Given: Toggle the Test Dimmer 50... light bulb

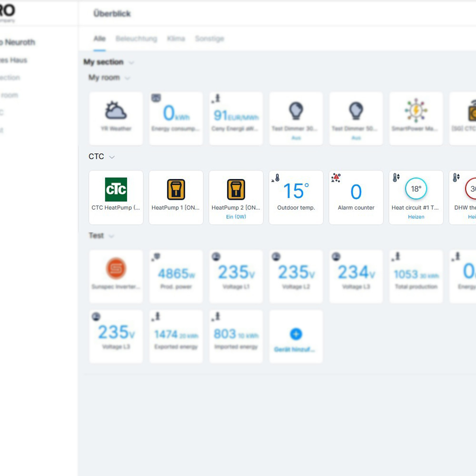Looking at the screenshot, I should [356, 110].
